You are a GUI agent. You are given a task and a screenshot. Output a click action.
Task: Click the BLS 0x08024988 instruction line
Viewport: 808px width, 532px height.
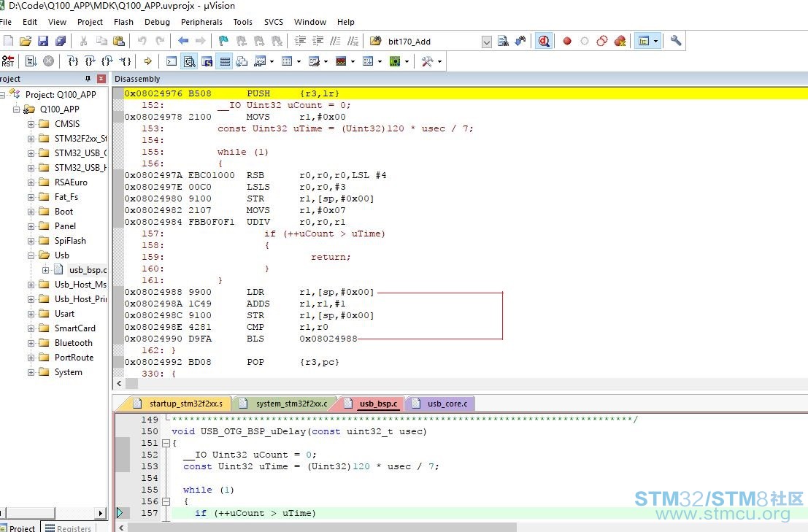click(x=241, y=339)
